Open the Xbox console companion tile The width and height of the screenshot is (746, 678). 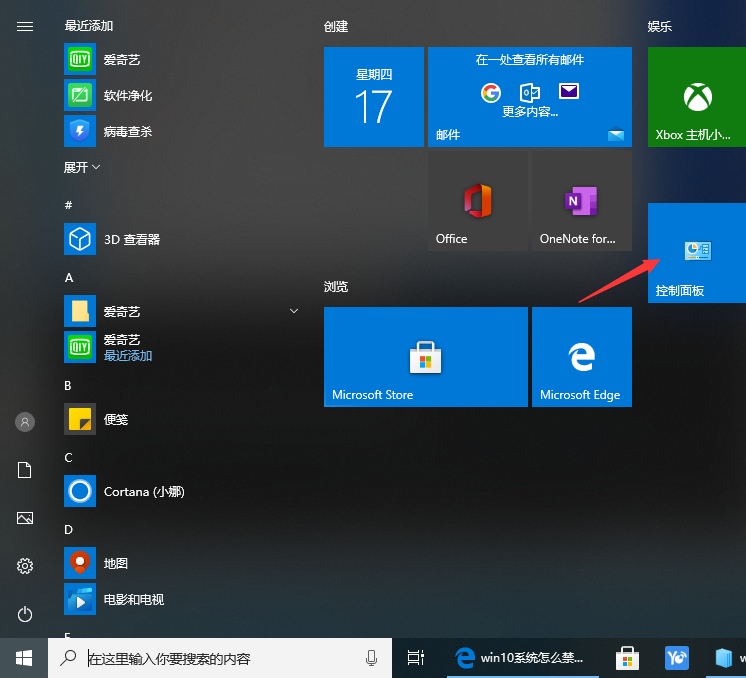click(697, 97)
